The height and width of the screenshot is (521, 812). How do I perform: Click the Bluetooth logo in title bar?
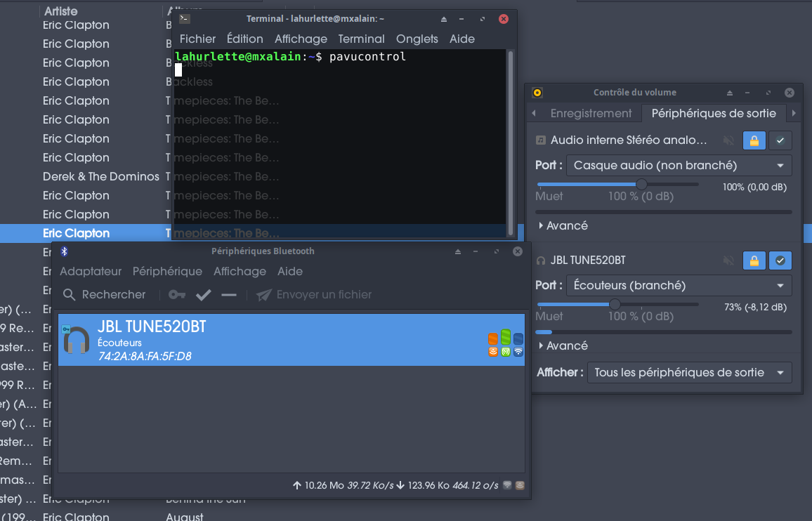tap(64, 251)
